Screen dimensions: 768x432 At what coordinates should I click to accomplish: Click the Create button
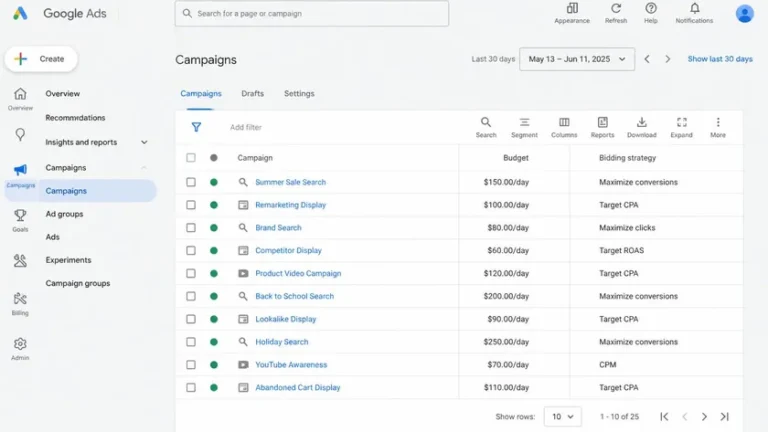coord(41,59)
